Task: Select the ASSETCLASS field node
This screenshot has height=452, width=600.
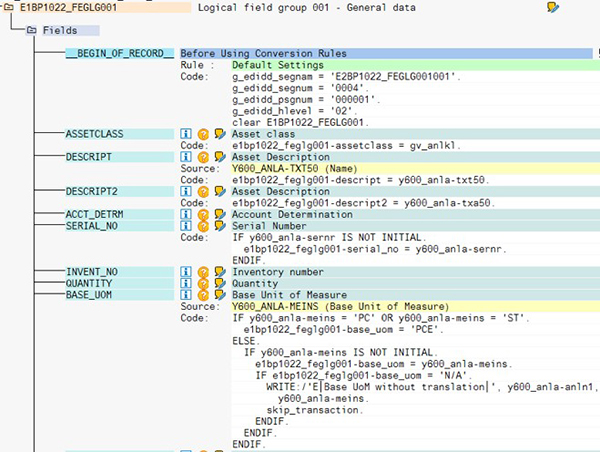Action: click(95, 133)
